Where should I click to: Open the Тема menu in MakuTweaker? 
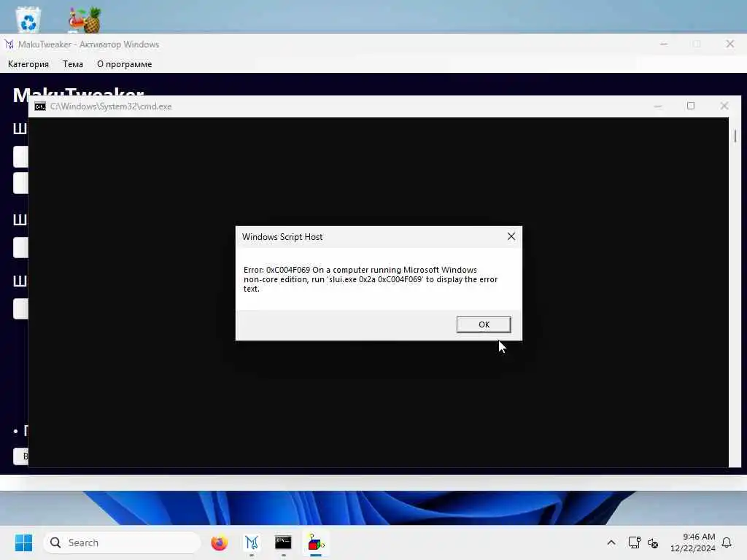coord(73,64)
